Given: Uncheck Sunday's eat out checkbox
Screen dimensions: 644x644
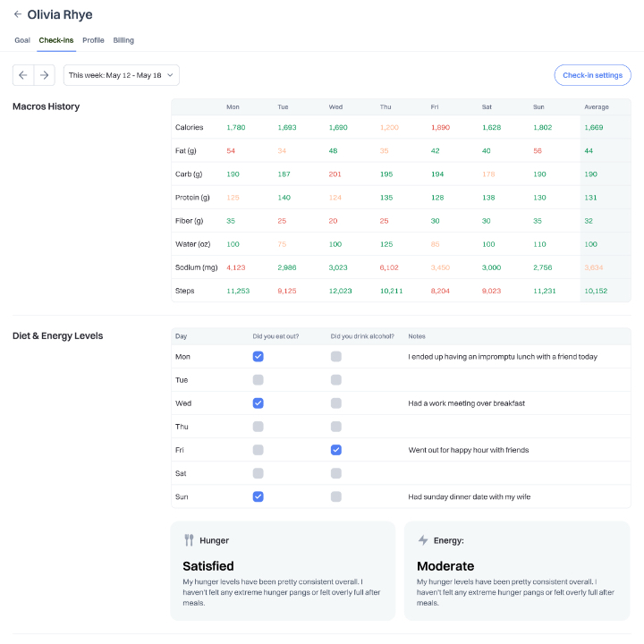Looking at the screenshot, I should tap(258, 496).
